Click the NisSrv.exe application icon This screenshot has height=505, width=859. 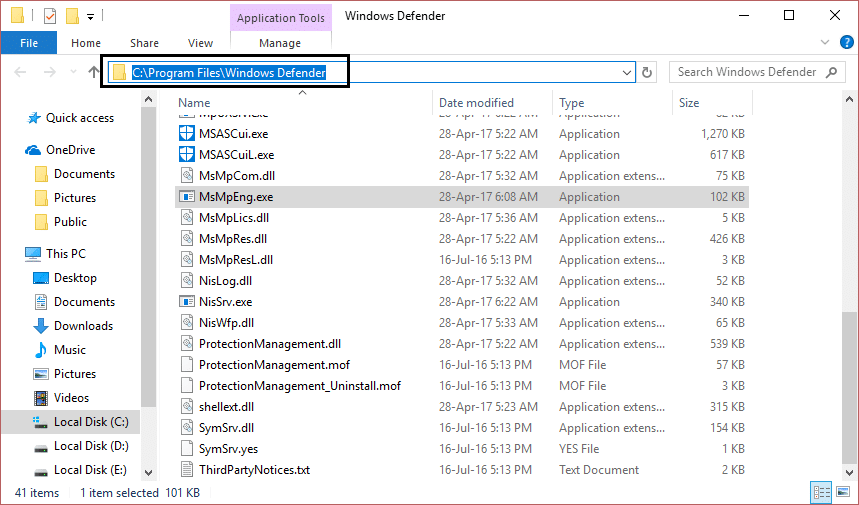(187, 302)
